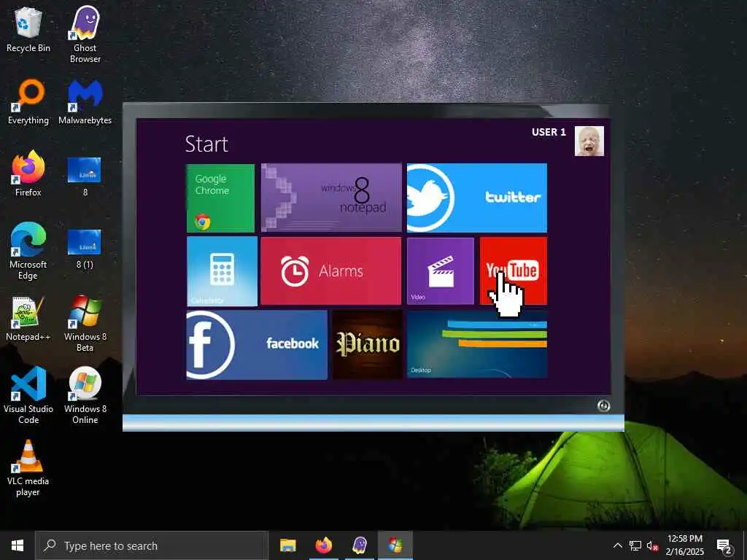Open the clock and date flyout
This screenshot has height=560, width=747.
[684, 545]
